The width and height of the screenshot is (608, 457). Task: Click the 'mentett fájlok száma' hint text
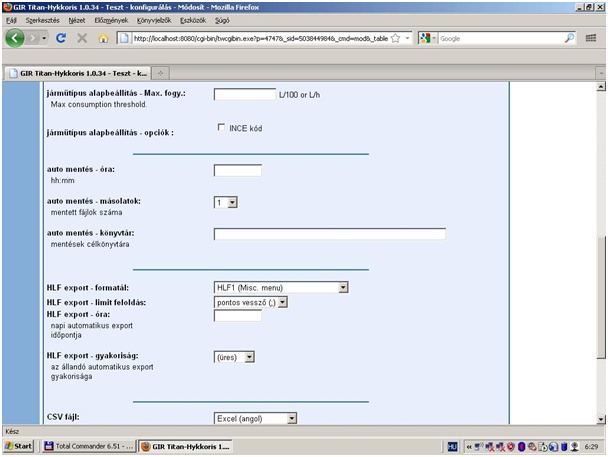(86, 212)
